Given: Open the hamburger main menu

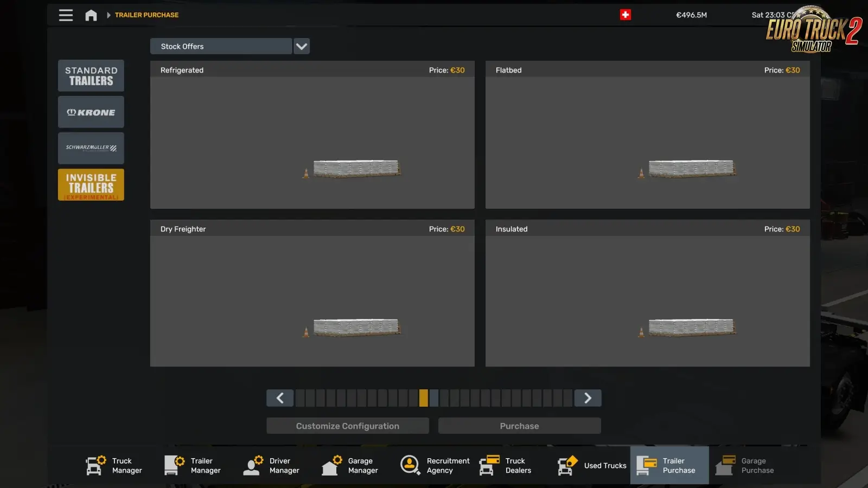Looking at the screenshot, I should (x=66, y=15).
